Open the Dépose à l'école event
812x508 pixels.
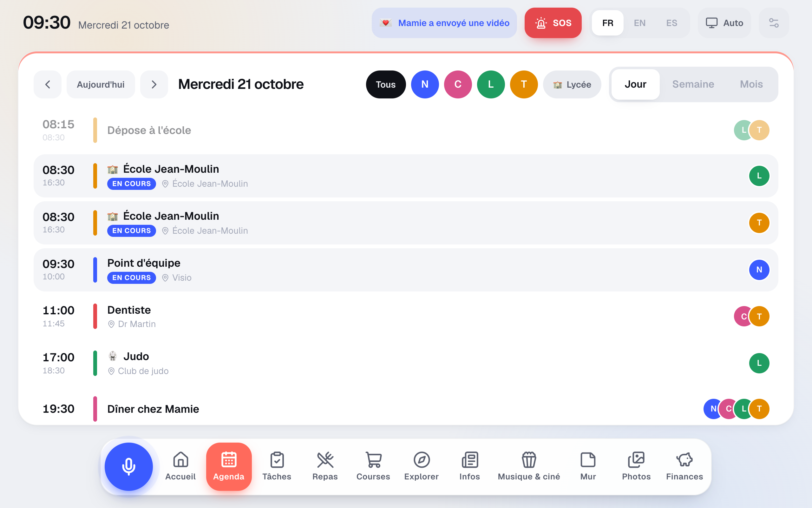click(x=406, y=130)
